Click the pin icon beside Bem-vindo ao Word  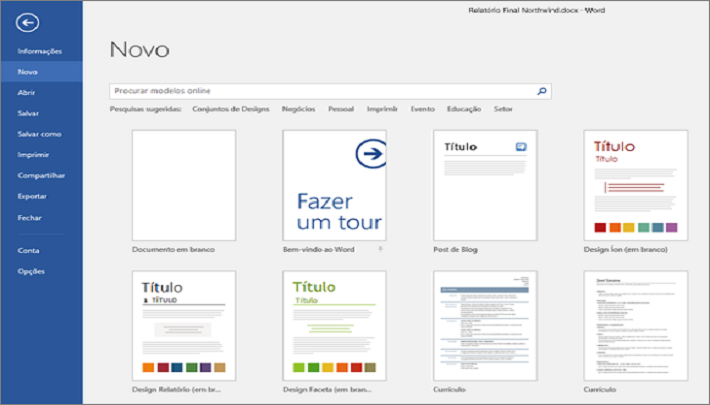[x=380, y=247]
